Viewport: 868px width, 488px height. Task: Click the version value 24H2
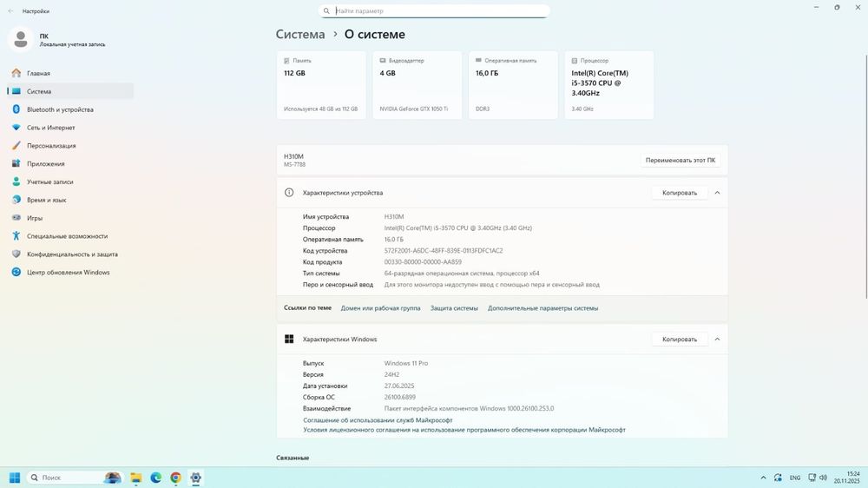point(391,374)
